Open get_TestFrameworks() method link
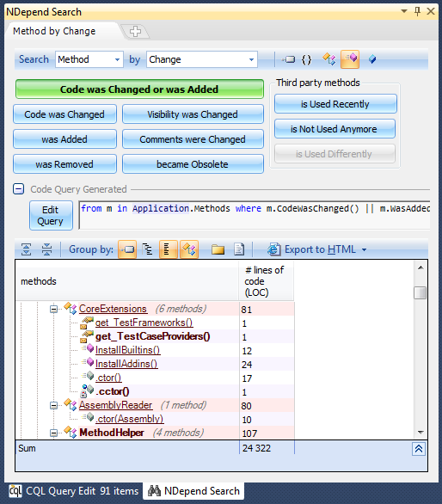 144,323
